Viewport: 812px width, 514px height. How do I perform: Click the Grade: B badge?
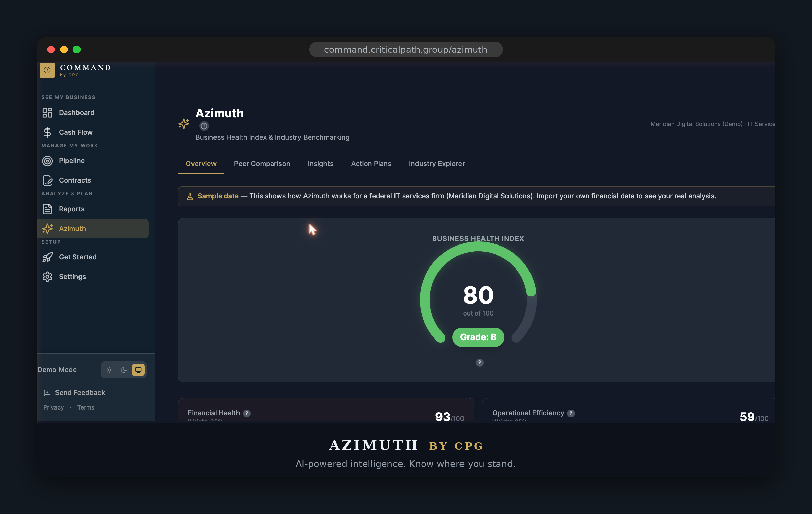[x=478, y=337]
